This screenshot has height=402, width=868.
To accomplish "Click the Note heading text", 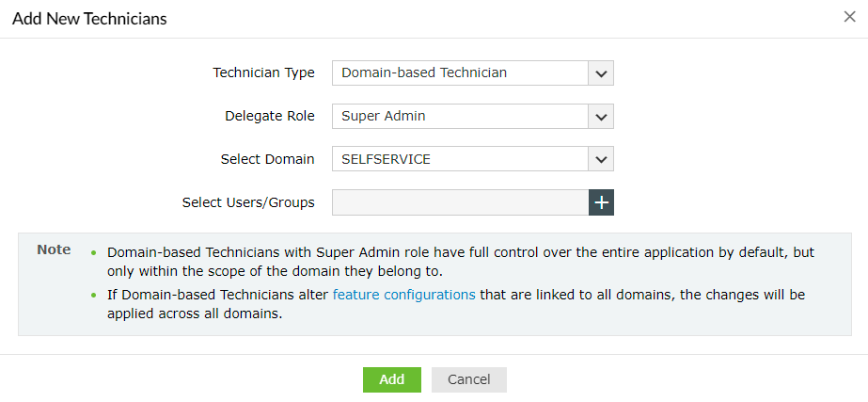I will (x=54, y=249).
